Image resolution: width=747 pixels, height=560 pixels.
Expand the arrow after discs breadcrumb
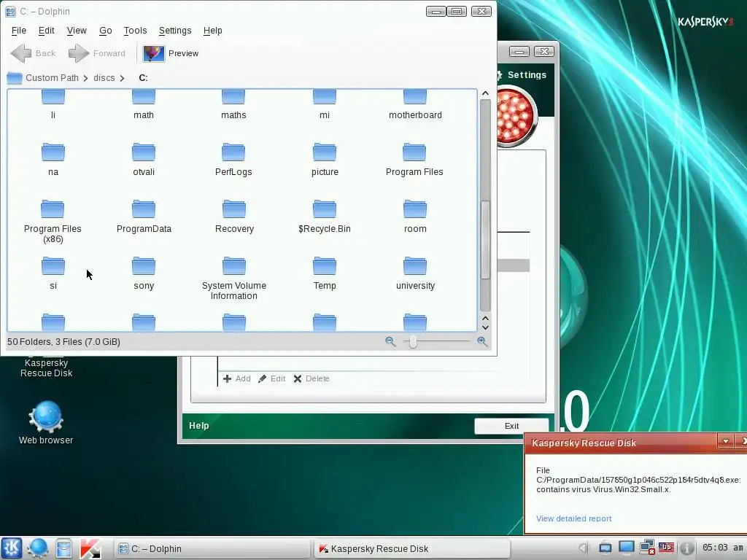pos(123,78)
